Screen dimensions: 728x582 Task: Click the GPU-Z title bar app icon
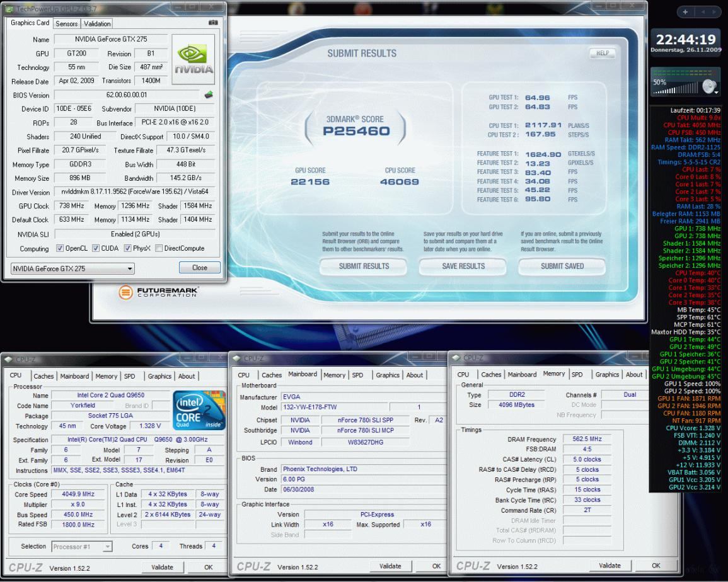pyautogui.click(x=9, y=9)
